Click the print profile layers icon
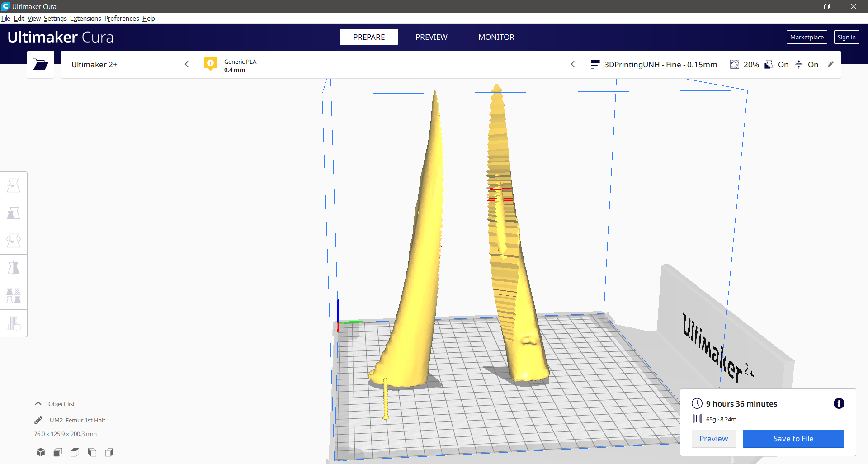Viewport: 868px width, 464px height. pyautogui.click(x=595, y=64)
